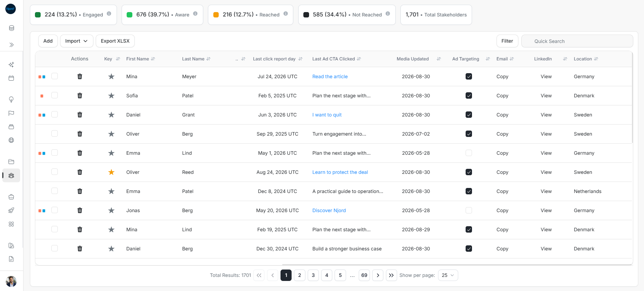Open the "Read the article" link
Image resolution: width=644 pixels, height=291 pixels.
[x=330, y=77]
